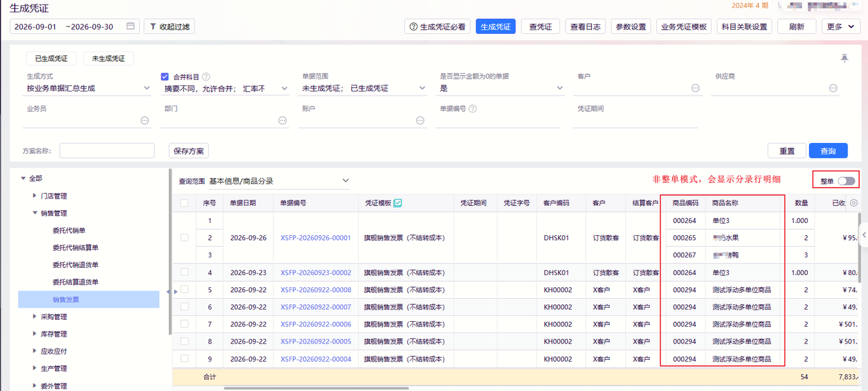Click the 收起过滤 button
This screenshot has height=391, width=868.
(170, 26)
